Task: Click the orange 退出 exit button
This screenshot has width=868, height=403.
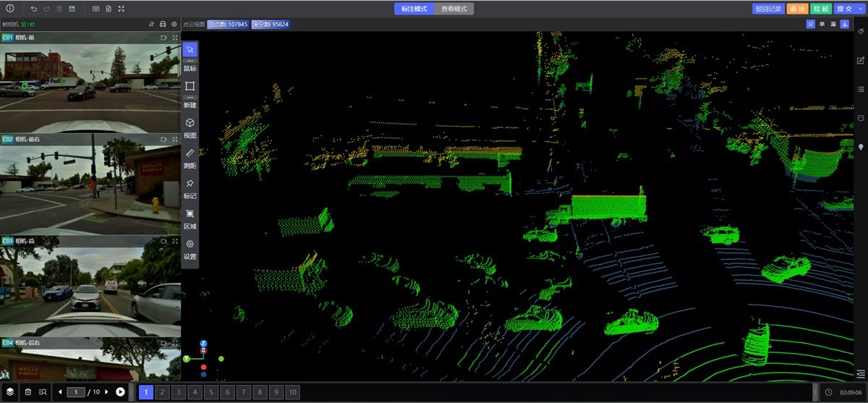Action: click(x=797, y=9)
